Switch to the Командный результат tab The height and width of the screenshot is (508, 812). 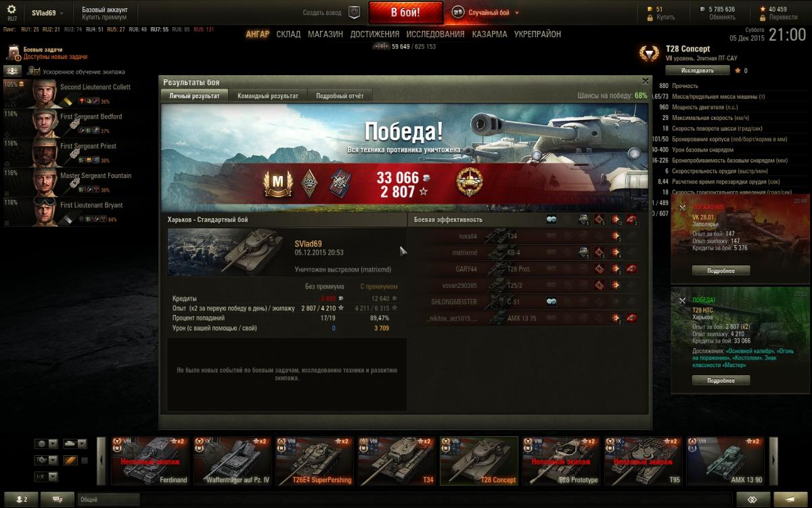[268, 96]
